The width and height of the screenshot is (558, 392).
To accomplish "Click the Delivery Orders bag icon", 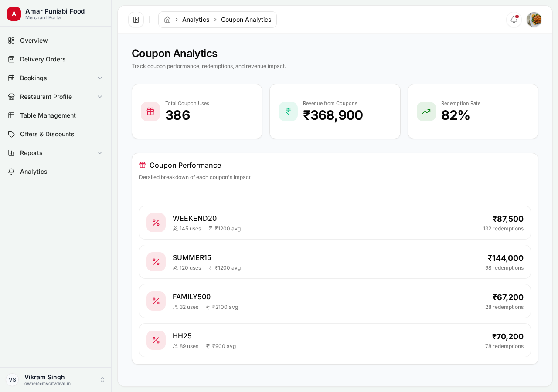I will [11, 59].
